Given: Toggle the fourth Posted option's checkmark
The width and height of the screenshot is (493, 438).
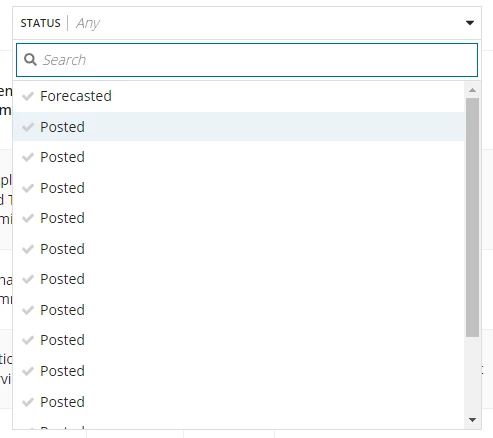Looking at the screenshot, I should click(x=28, y=218).
